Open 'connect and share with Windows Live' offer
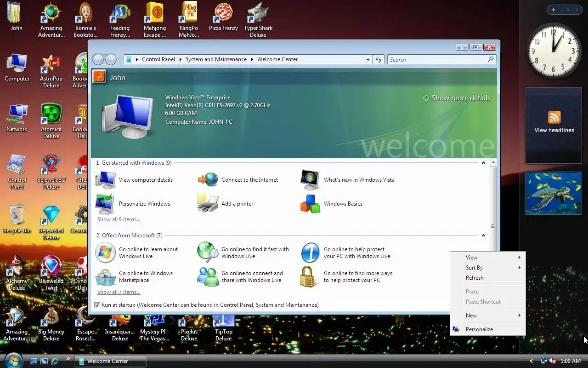The image size is (588, 368). (240, 276)
